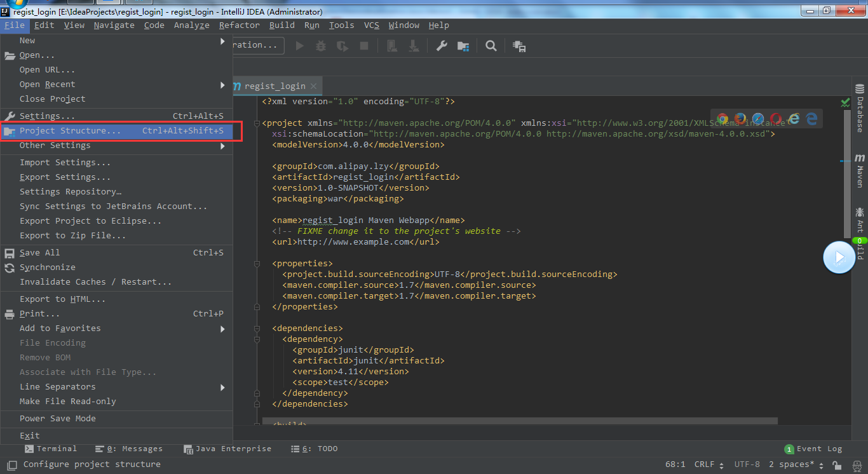This screenshot has height=474, width=868.
Task: Open the Terminal tool window
Action: [51, 449]
